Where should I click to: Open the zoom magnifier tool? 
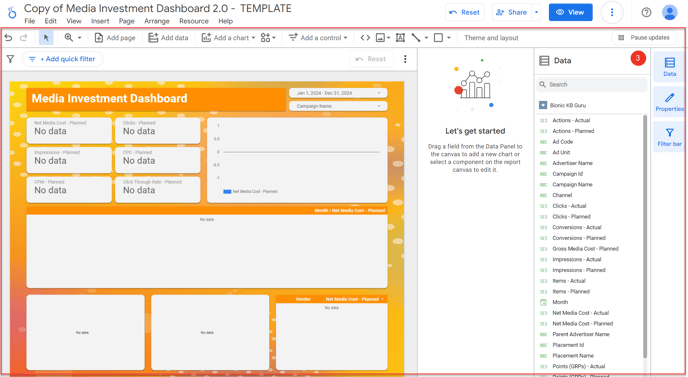[69, 38]
